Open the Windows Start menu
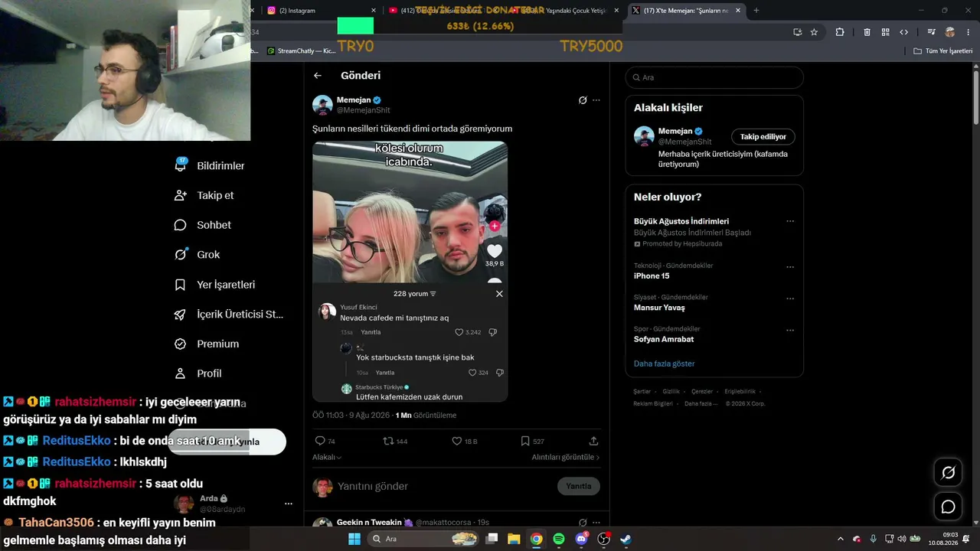 click(x=354, y=539)
